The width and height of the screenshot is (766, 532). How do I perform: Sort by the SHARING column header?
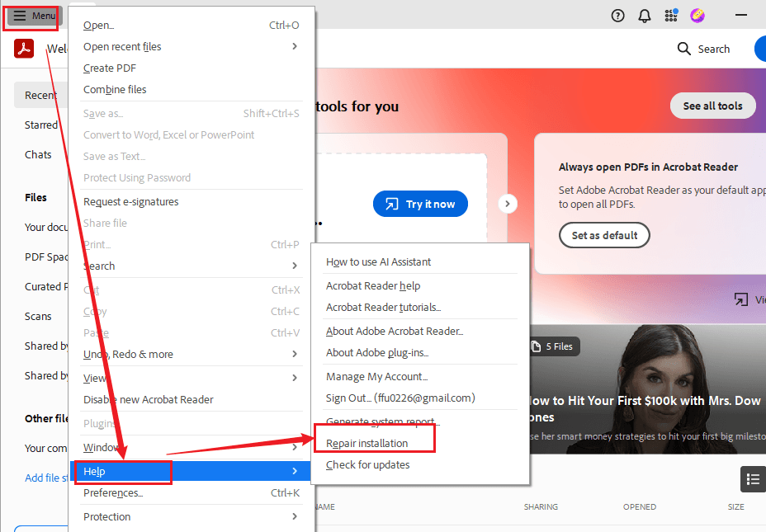(541, 506)
